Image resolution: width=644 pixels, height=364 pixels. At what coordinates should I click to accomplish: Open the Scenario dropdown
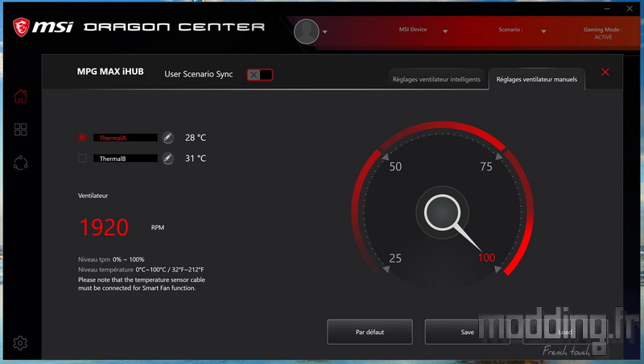pyautogui.click(x=543, y=31)
